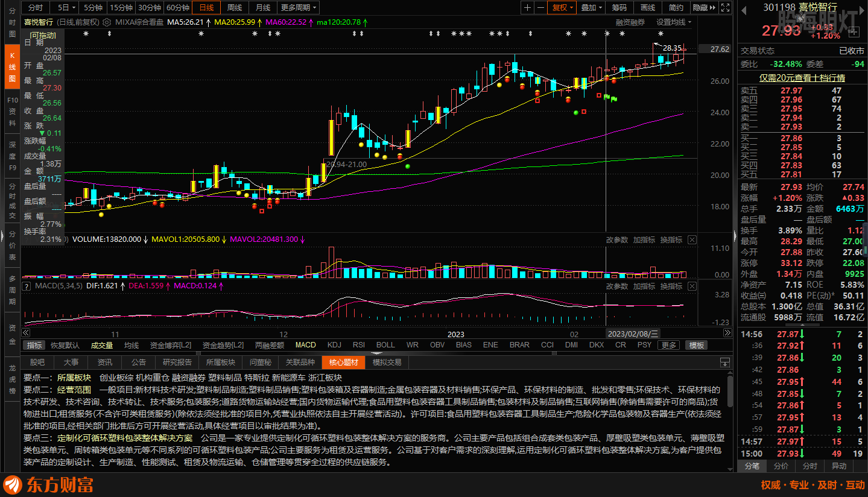
Task: Select the 核心题材 tab
Action: [x=343, y=362]
